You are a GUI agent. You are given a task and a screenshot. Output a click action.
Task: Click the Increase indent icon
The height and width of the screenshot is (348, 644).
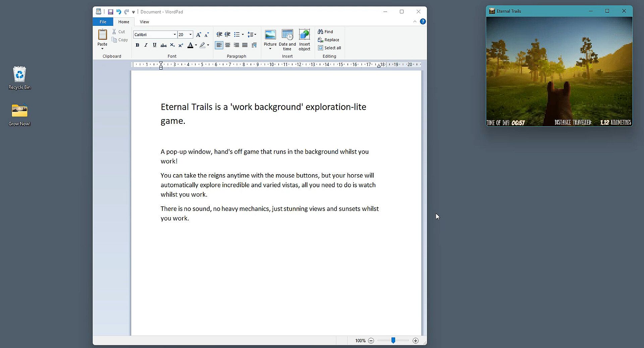(x=227, y=35)
